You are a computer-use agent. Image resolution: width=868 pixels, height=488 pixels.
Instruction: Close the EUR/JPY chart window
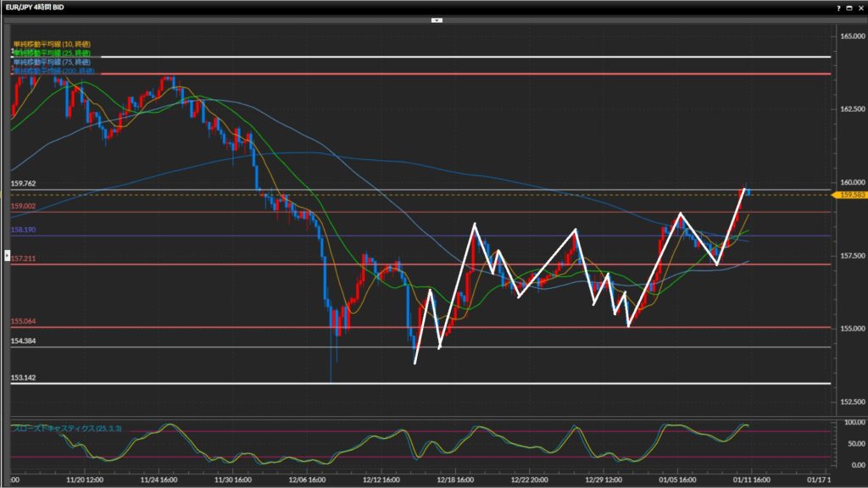(x=860, y=7)
